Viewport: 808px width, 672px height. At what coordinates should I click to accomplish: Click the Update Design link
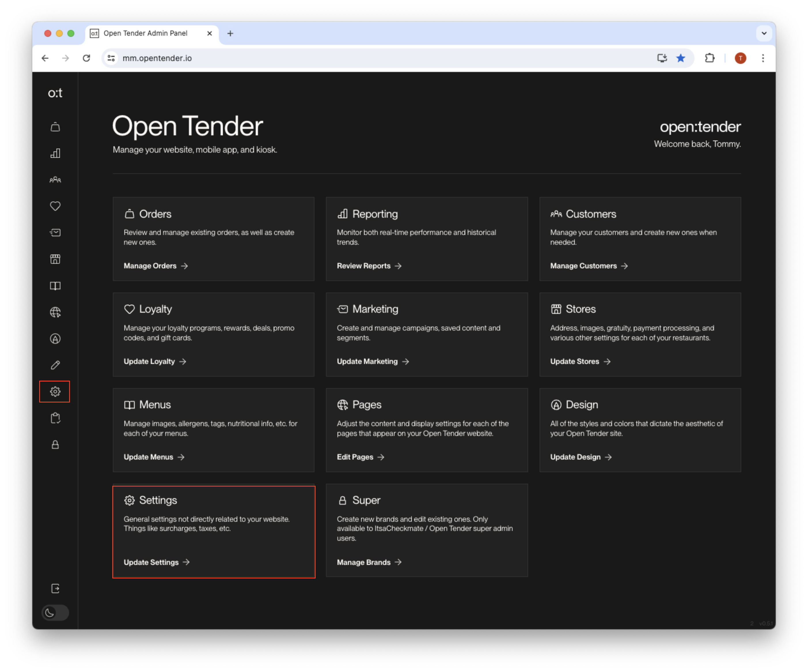pos(581,457)
